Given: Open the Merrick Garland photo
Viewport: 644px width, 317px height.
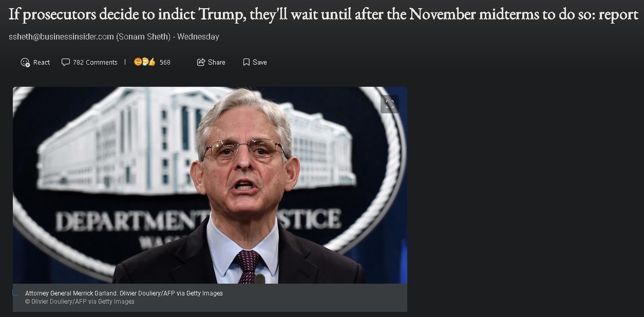Looking at the screenshot, I should click(x=210, y=185).
